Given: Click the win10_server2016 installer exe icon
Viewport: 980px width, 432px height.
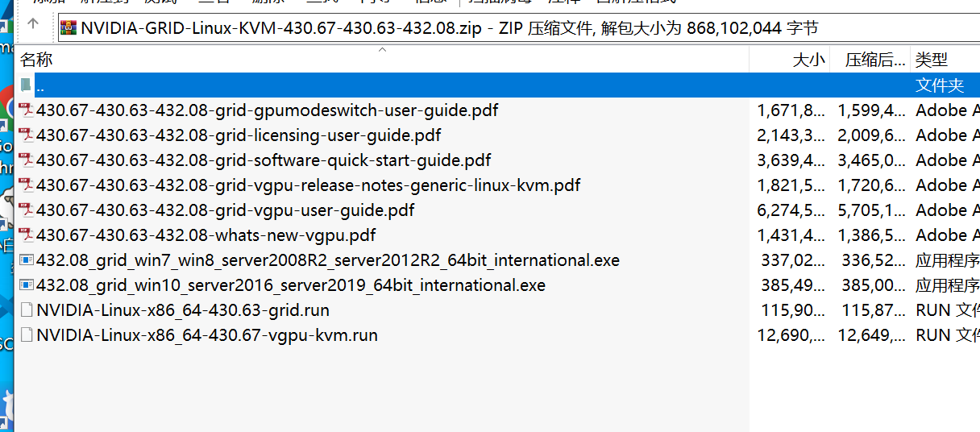Looking at the screenshot, I should [27, 285].
